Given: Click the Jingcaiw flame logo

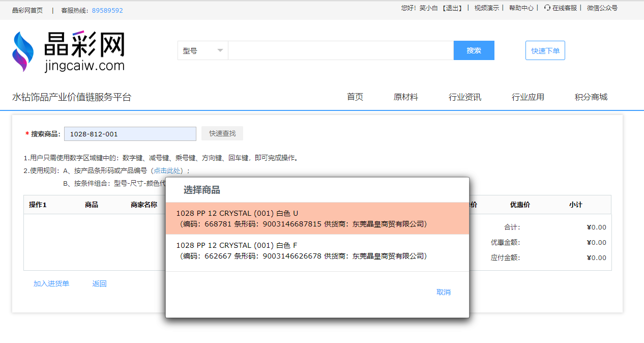Looking at the screenshot, I should pos(23,51).
